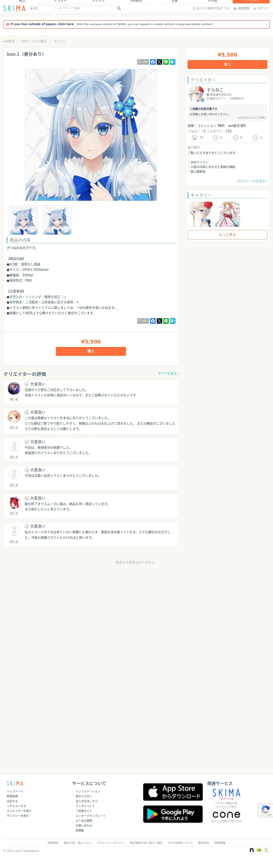
Task: Go to SNSイラスト販売 breadcrumb
Action: [34, 41]
